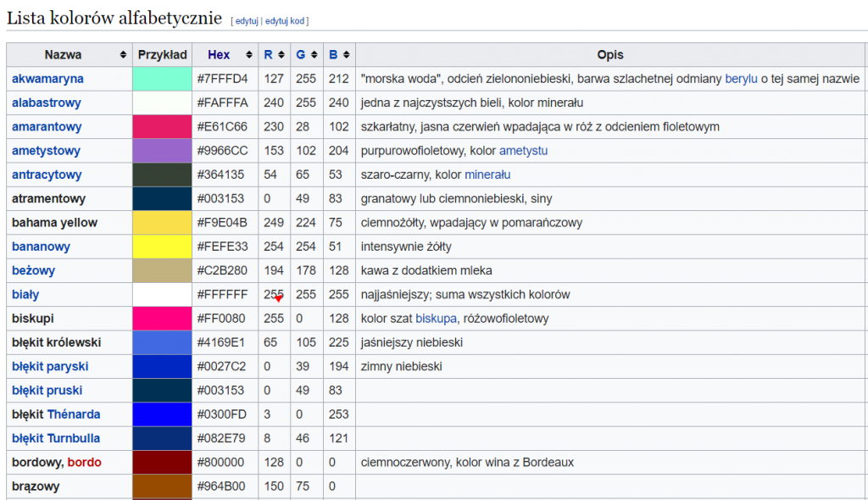The width and height of the screenshot is (868, 500).
Task: Click sort arrows next to B header
Action: coord(347,55)
